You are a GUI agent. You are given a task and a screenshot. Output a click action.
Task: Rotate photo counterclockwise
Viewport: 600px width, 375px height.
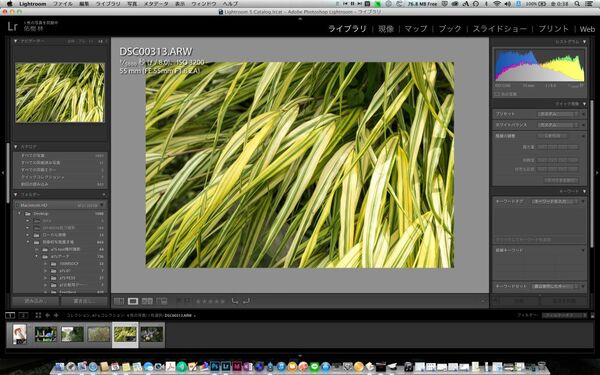point(235,301)
